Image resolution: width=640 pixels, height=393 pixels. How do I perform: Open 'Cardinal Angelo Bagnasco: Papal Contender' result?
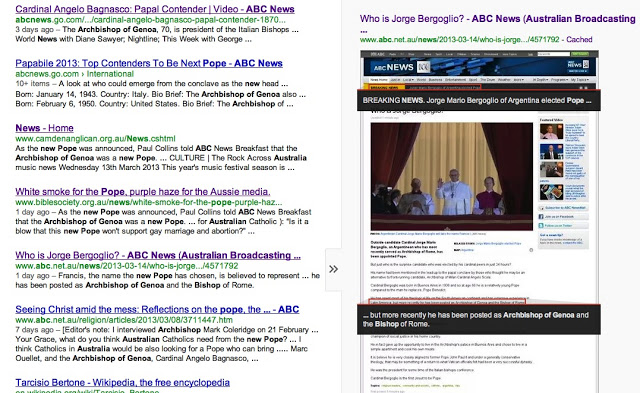click(x=155, y=9)
